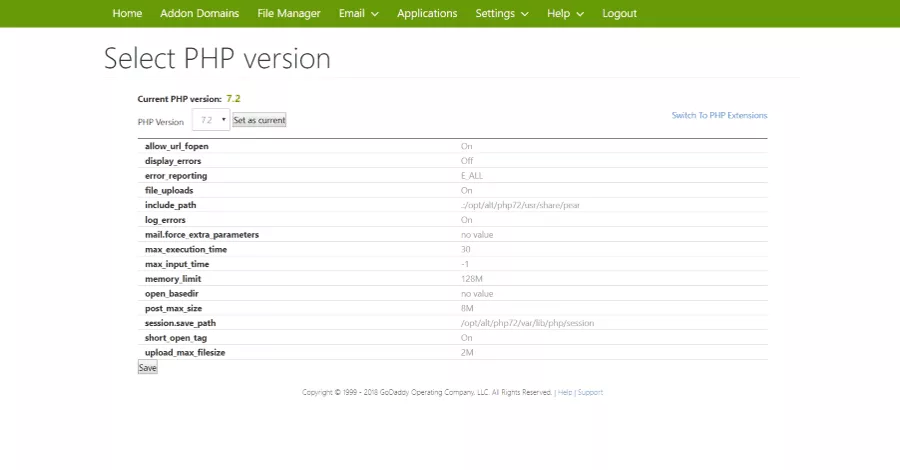The height and width of the screenshot is (470, 900).
Task: Click the include_path value
Action: tap(520, 205)
